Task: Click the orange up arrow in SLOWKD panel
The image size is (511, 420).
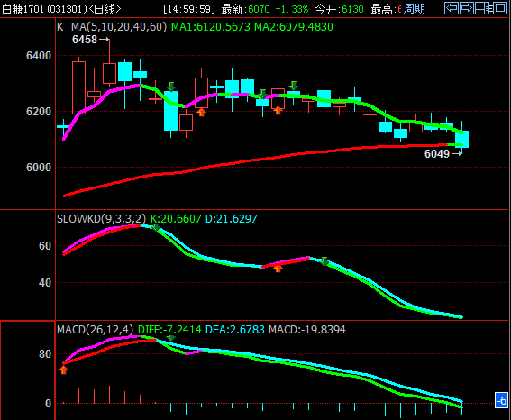Action: (278, 269)
